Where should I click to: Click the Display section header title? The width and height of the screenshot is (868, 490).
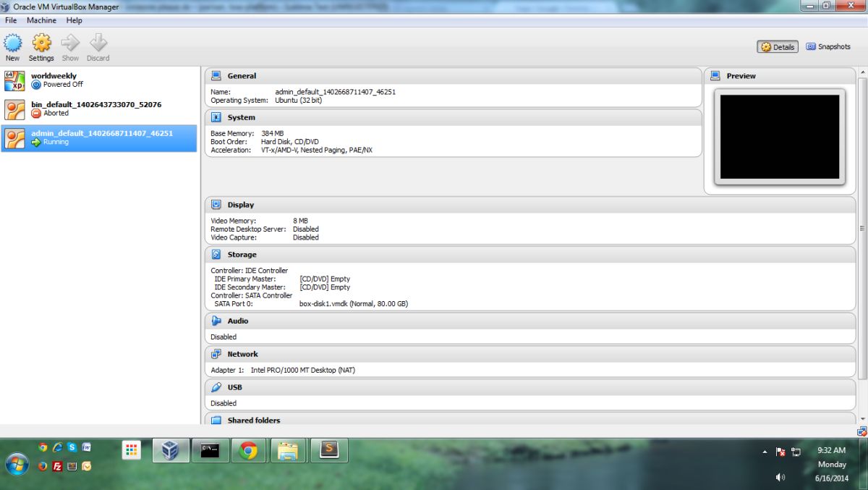pyautogui.click(x=240, y=205)
